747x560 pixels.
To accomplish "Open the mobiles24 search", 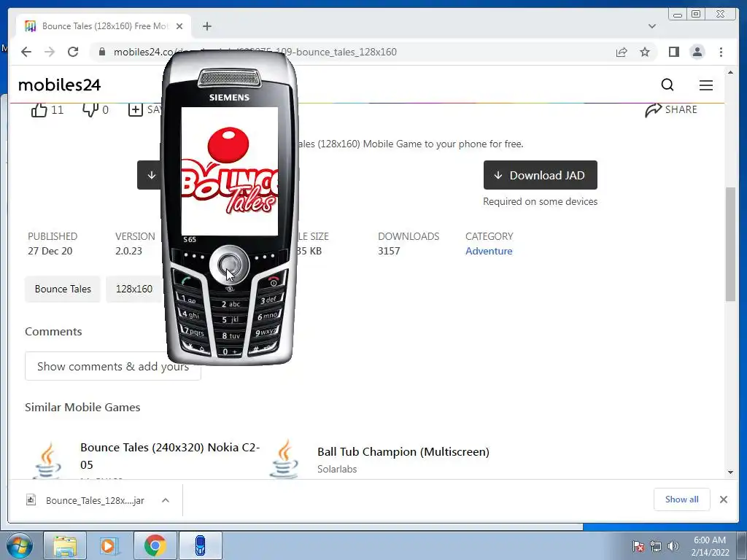I will pyautogui.click(x=667, y=85).
